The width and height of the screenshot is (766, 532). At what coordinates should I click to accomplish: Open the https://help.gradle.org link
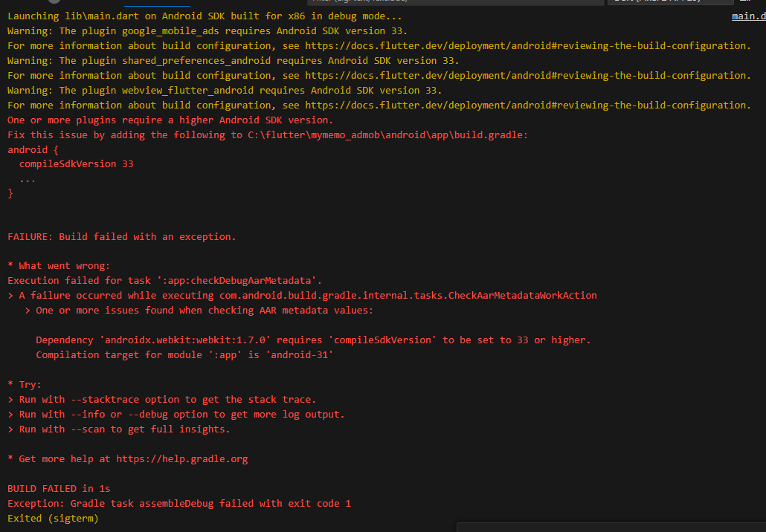click(x=181, y=459)
